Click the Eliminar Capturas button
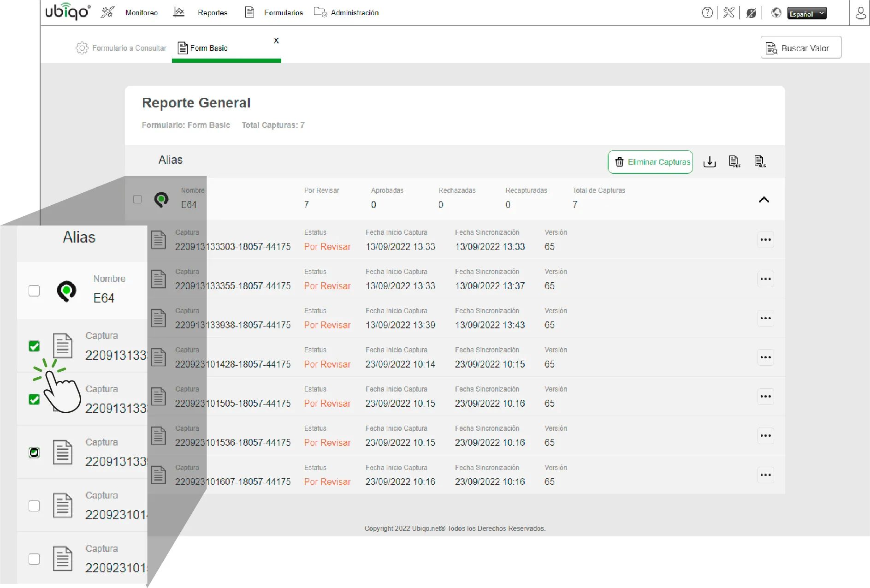870x588 pixels. [650, 162]
